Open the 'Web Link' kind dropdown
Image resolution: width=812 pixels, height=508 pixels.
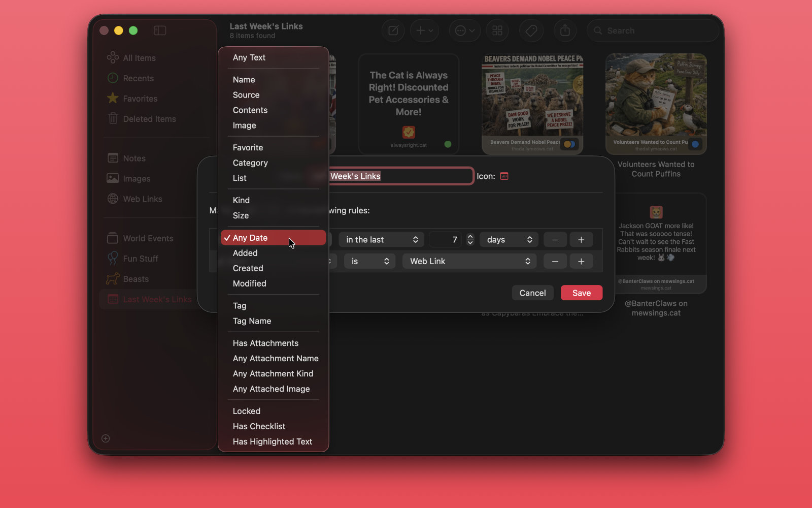tap(469, 261)
